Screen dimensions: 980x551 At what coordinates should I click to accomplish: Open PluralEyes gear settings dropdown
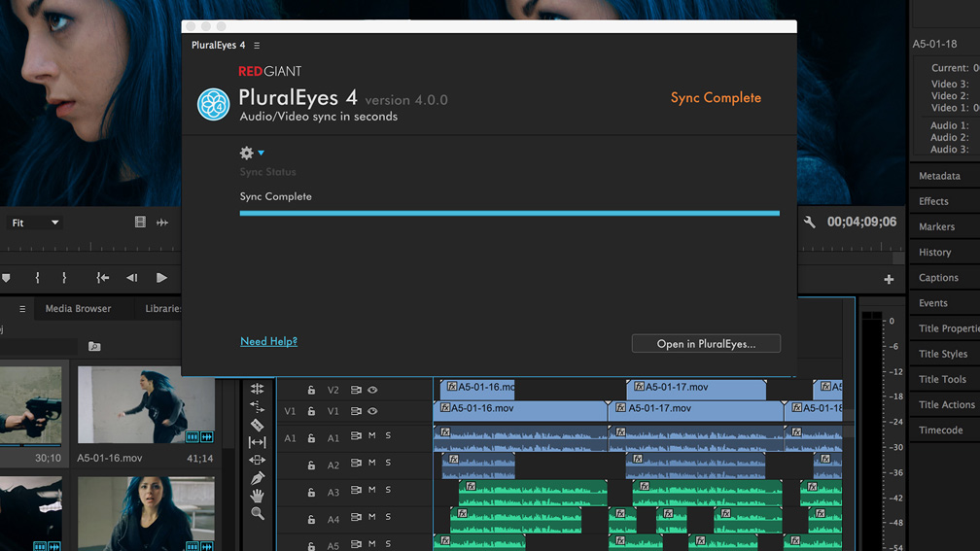coord(251,153)
